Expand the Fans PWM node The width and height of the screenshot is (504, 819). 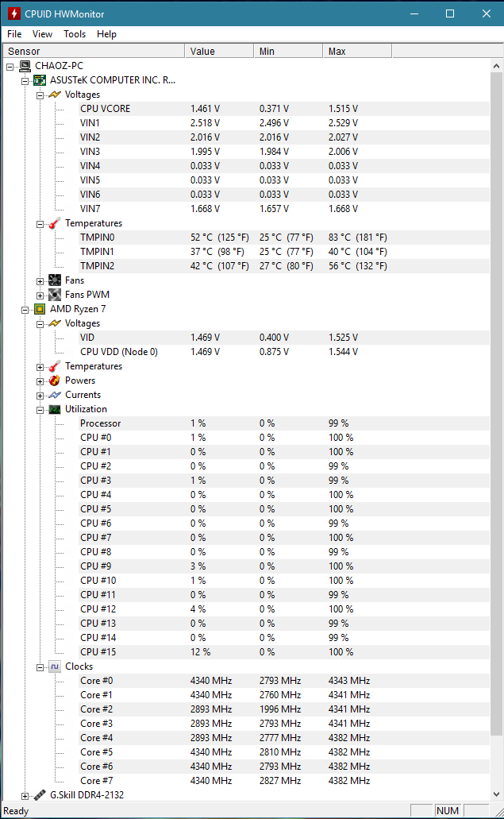click(x=40, y=295)
